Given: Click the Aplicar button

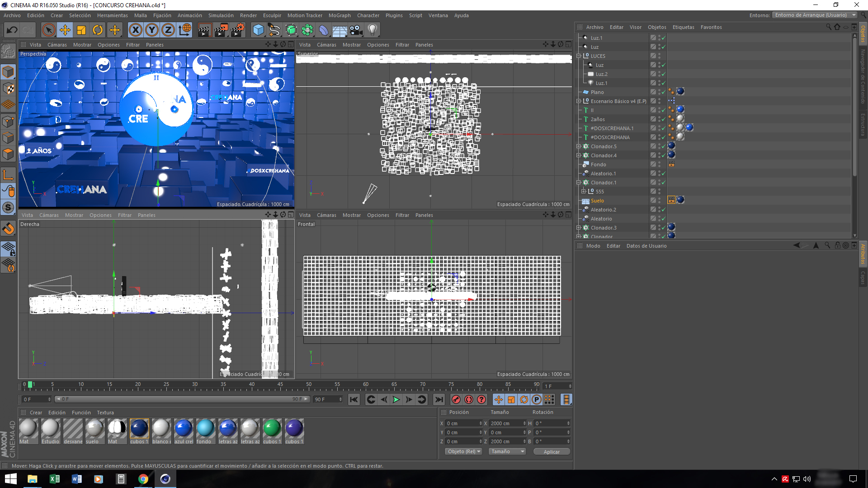Looking at the screenshot, I should [x=552, y=452].
